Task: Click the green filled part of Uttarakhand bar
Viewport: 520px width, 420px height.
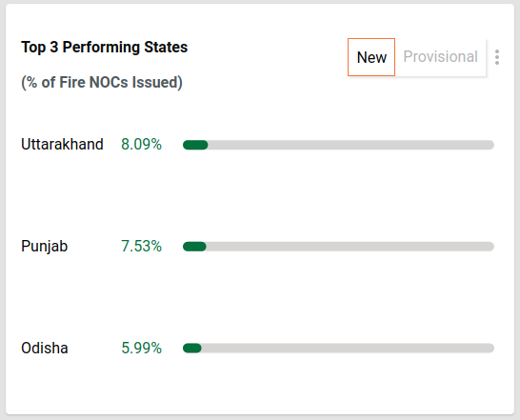Action: click(x=195, y=145)
